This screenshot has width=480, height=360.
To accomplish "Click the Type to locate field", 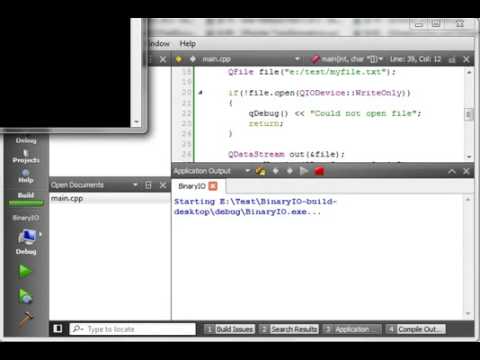I will point(133,329).
